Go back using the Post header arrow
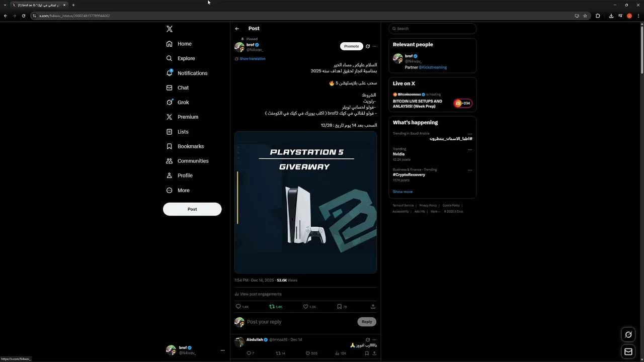 click(x=237, y=29)
